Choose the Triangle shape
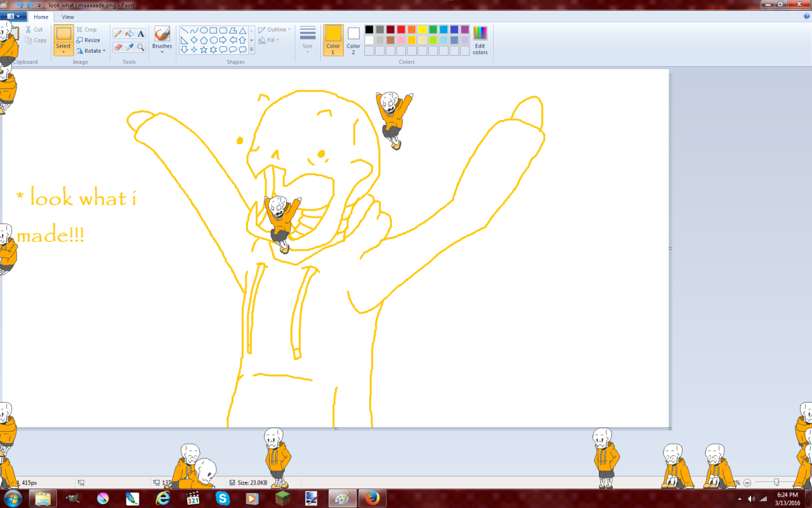The width and height of the screenshot is (812, 508). click(242, 30)
